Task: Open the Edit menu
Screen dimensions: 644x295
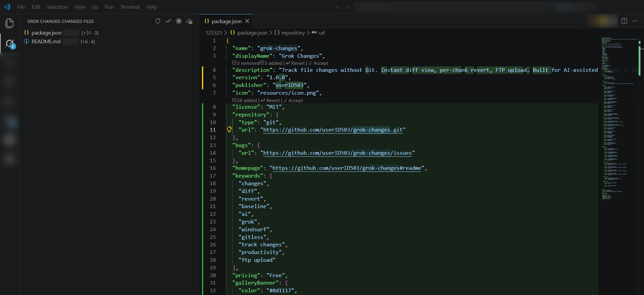Action: (x=36, y=7)
